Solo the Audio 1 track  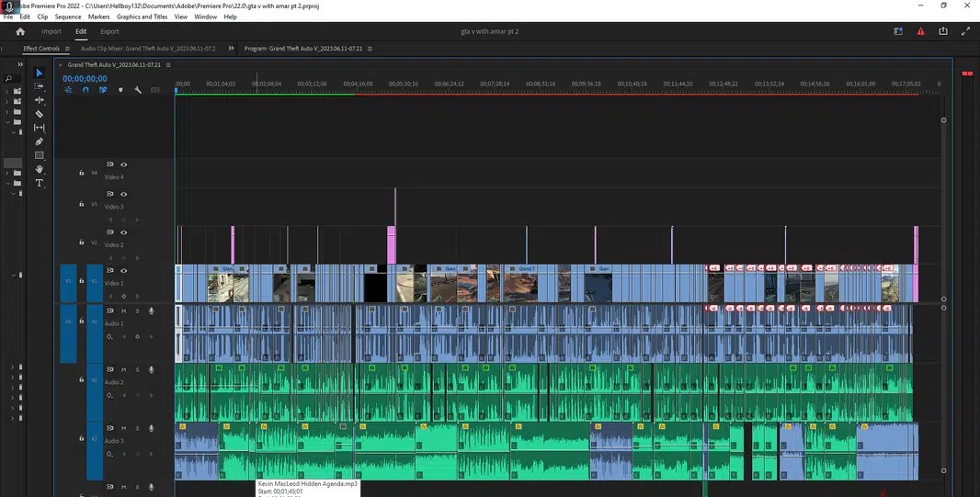click(x=138, y=311)
